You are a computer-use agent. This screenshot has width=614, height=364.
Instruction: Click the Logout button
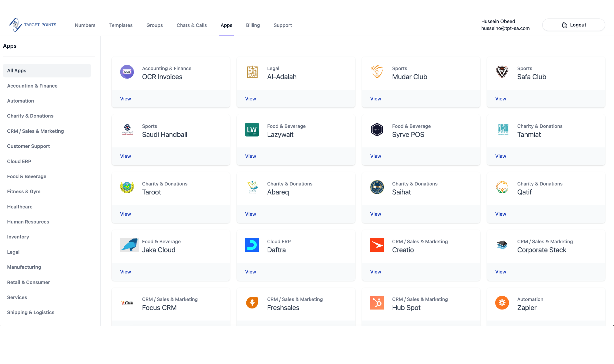[574, 24]
